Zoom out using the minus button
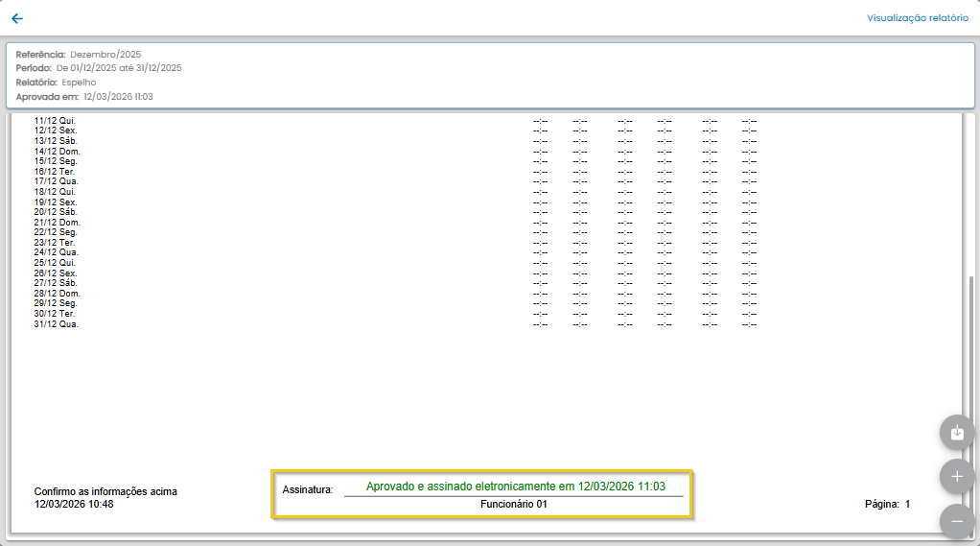Viewport: 980px width, 546px height. click(x=956, y=521)
